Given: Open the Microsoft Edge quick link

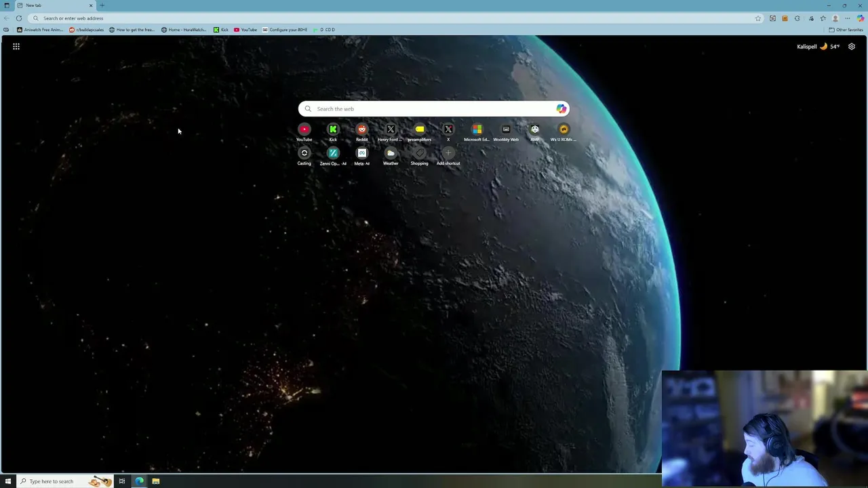Looking at the screenshot, I should (477, 132).
